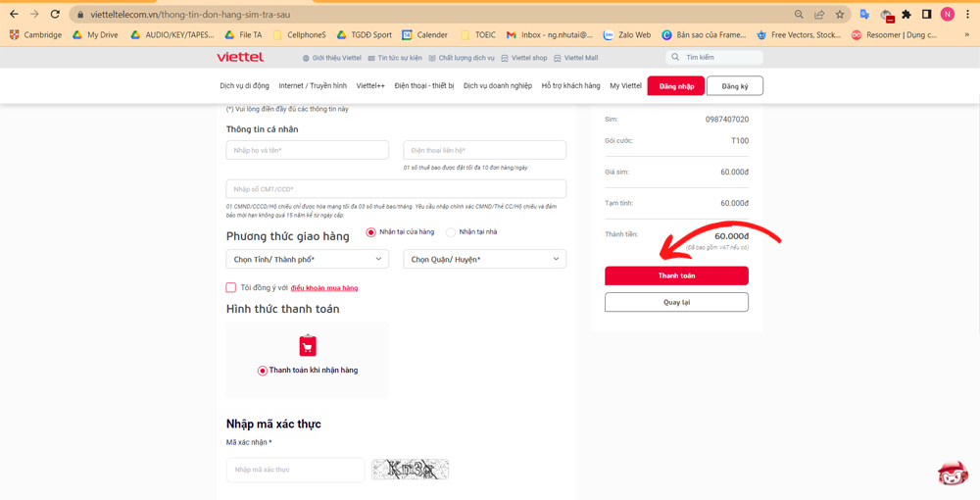Click the "Quay lại" button
Image resolution: width=980 pixels, height=500 pixels.
676,302
